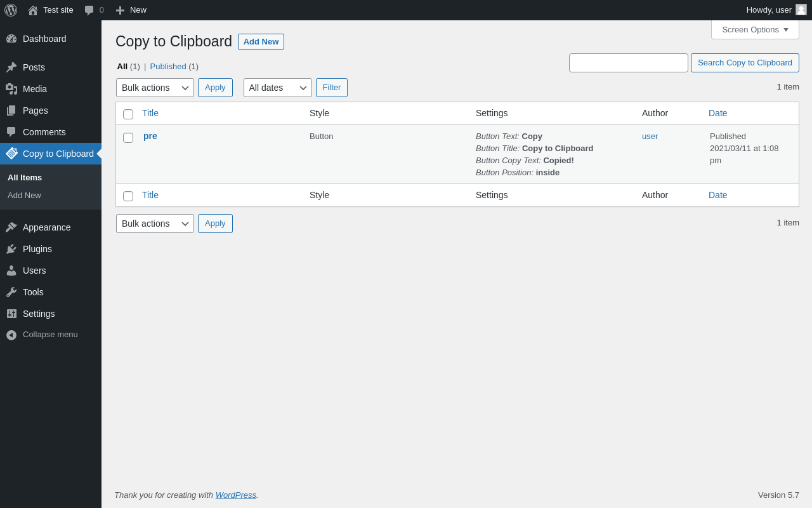Image resolution: width=812 pixels, height=508 pixels.
Task: Click the Version 5.7 footer text
Action: (x=778, y=495)
